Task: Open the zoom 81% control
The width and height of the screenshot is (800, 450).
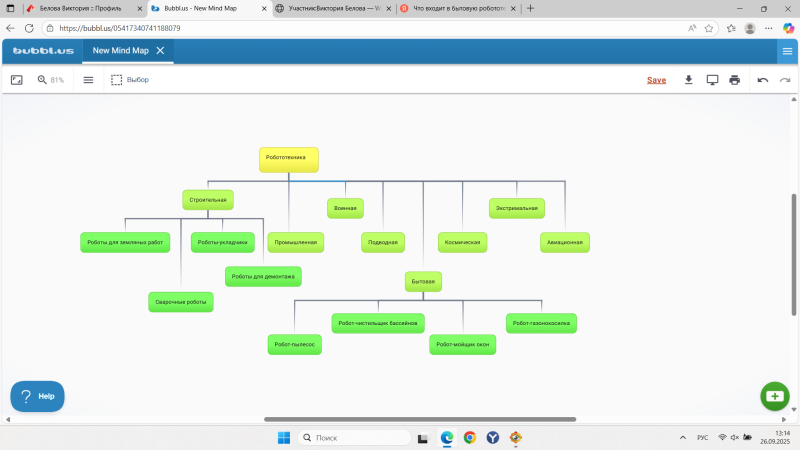Action: point(50,80)
